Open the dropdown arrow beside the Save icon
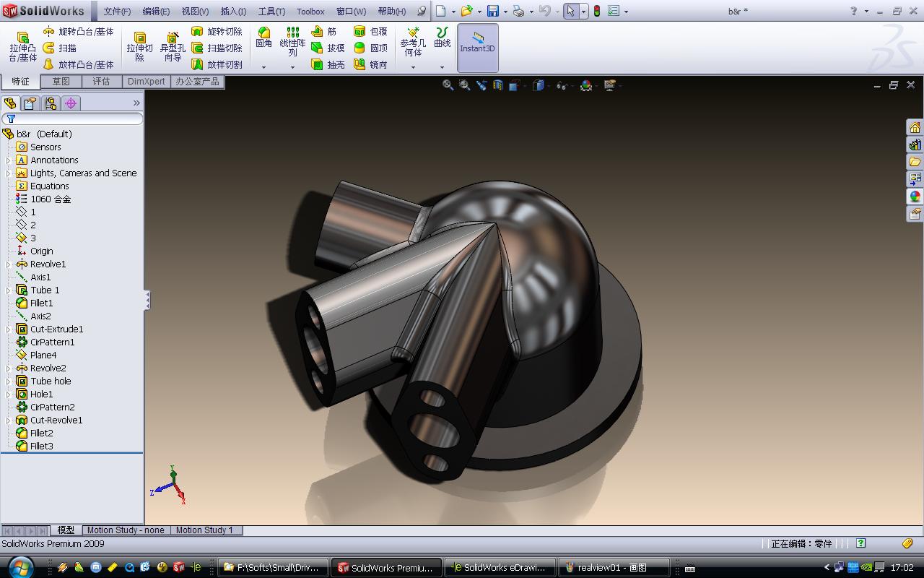Viewport: 924px width, 578px height. tap(505, 12)
